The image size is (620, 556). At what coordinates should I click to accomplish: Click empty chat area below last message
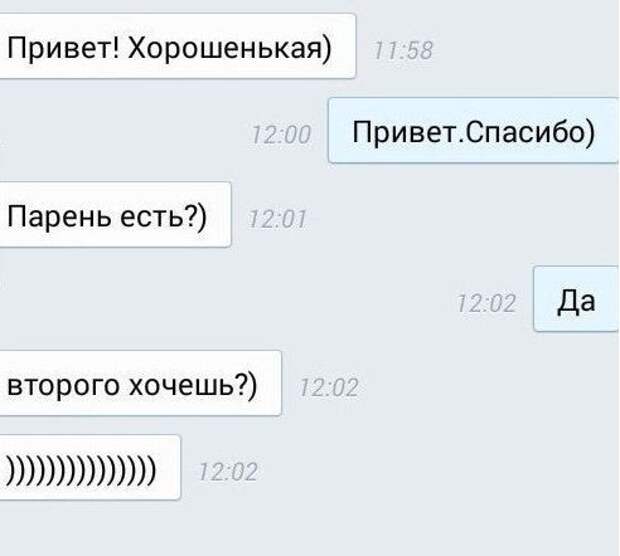[310, 528]
